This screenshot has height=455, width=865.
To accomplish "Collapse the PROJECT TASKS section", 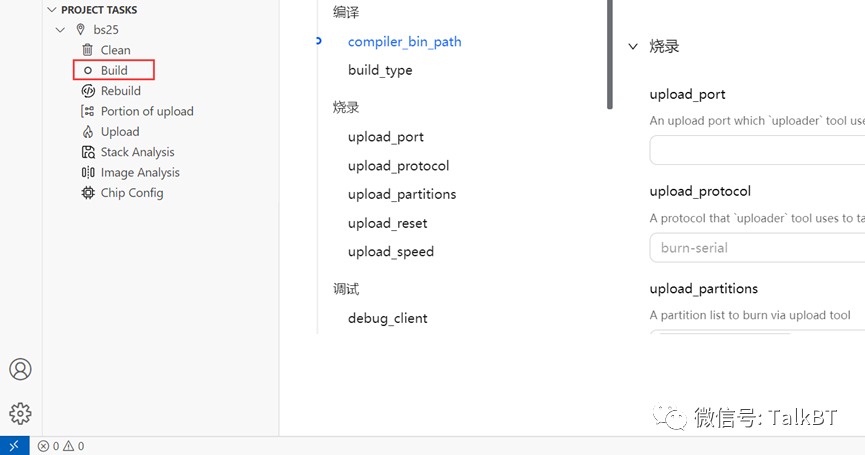I will point(52,10).
